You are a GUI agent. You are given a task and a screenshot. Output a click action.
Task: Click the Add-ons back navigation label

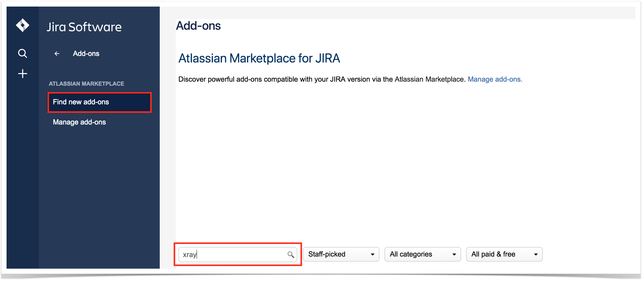(x=86, y=54)
